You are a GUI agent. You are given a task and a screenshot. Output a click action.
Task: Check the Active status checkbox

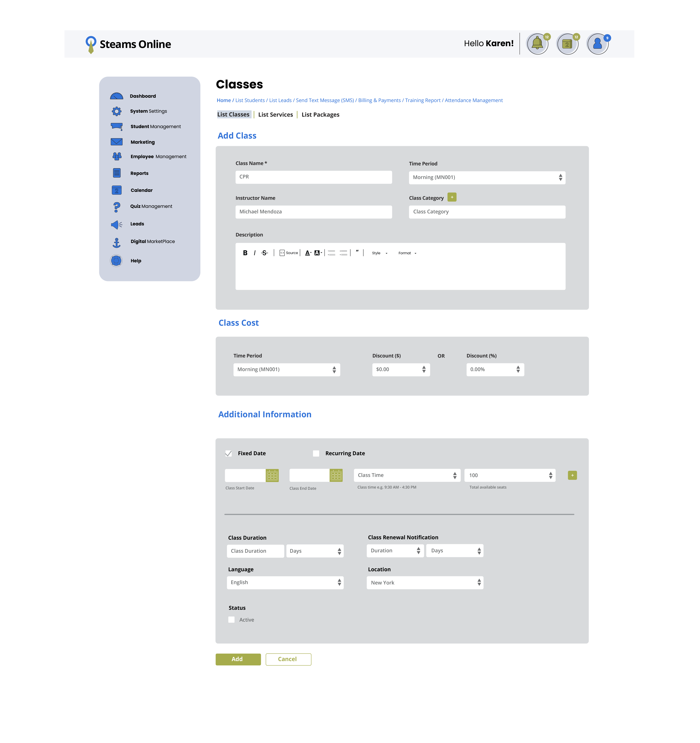pos(232,620)
